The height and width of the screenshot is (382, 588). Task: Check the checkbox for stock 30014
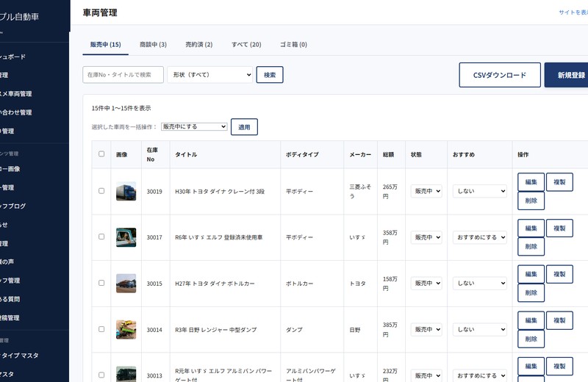pos(101,329)
